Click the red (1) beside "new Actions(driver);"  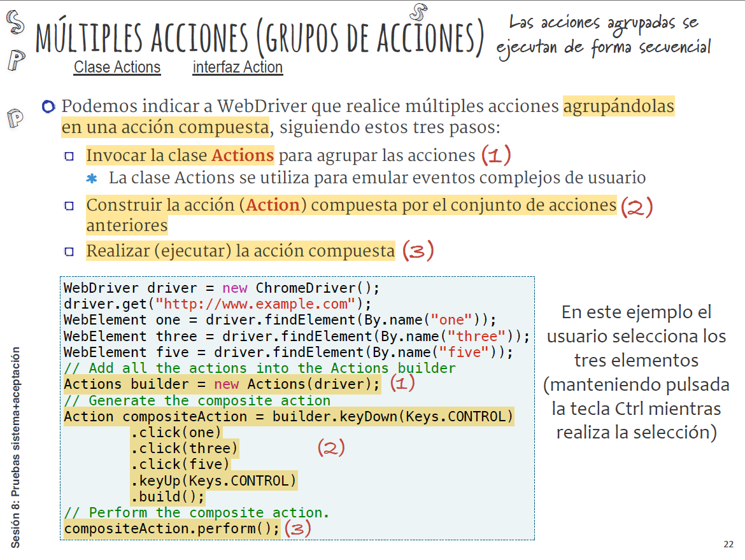pyautogui.click(x=402, y=384)
